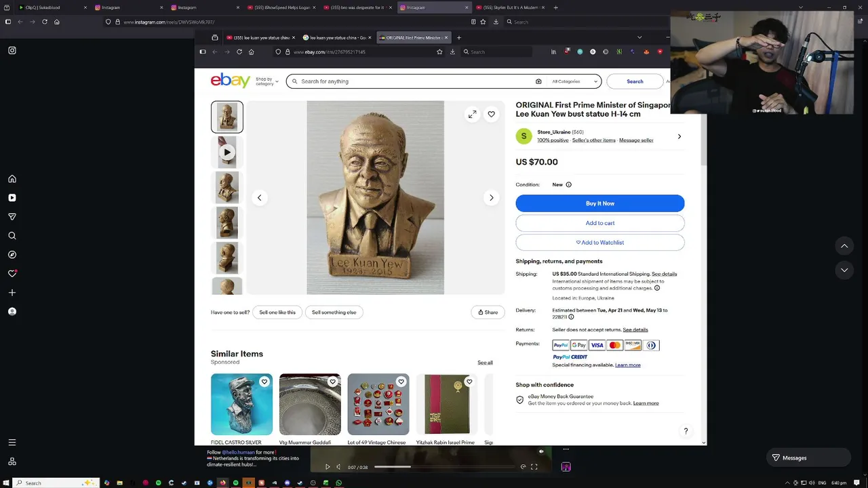Open the direct messages paper-plane sidebar icon
The height and width of the screenshot is (488, 868).
coord(12,217)
